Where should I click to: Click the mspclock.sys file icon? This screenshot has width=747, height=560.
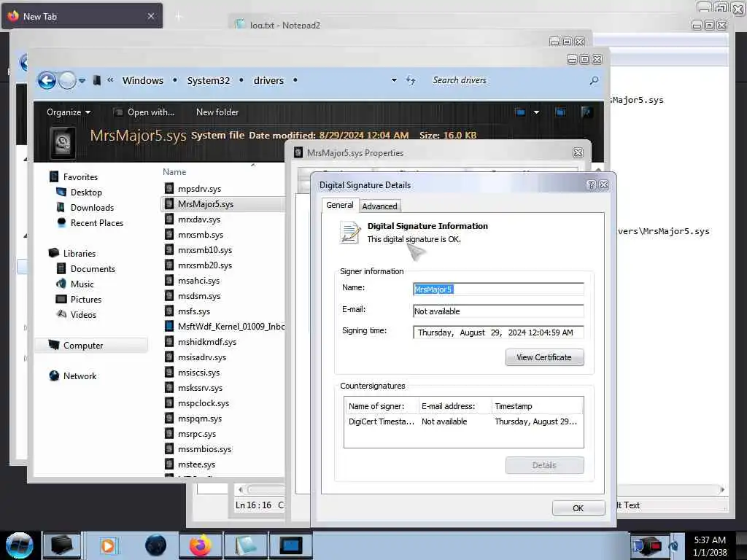click(169, 403)
